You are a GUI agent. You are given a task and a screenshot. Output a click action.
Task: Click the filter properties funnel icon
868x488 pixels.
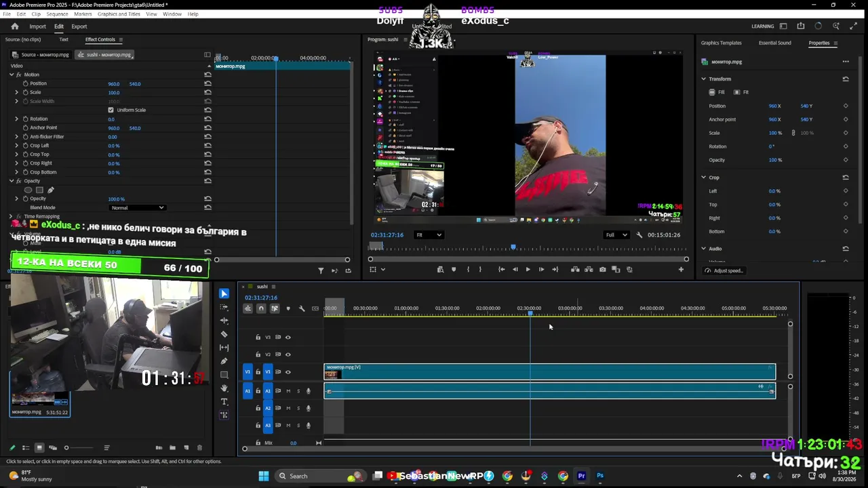coord(321,270)
